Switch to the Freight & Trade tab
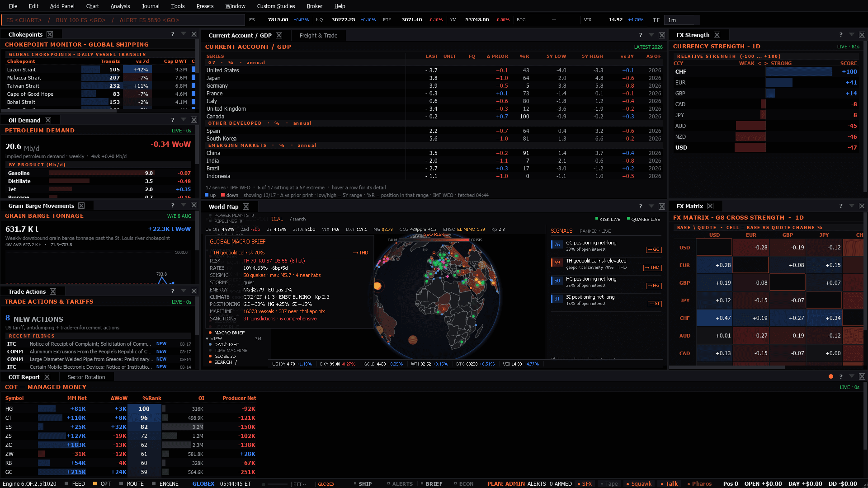The height and width of the screenshot is (488, 868). (x=318, y=35)
